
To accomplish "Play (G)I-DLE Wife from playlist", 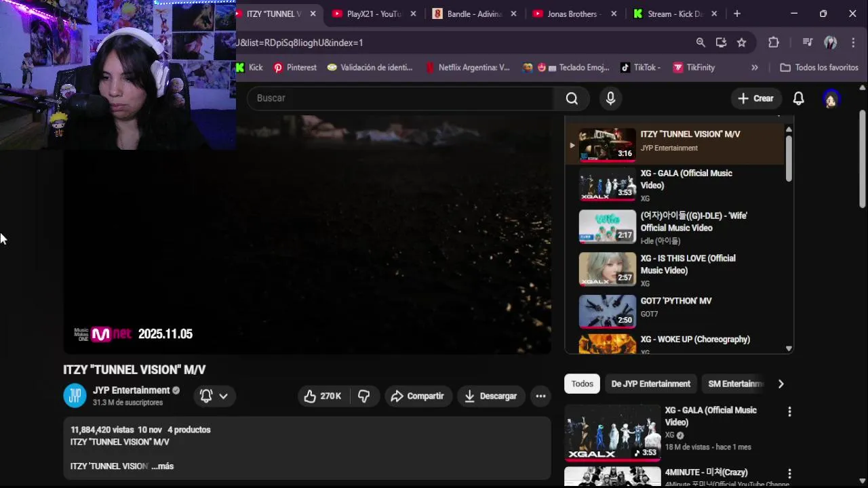I will point(675,228).
